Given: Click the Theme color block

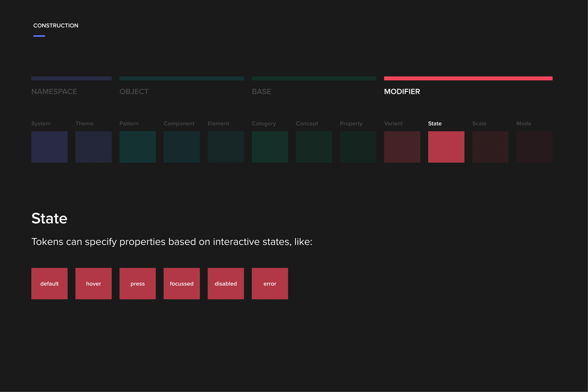Looking at the screenshot, I should (93, 147).
